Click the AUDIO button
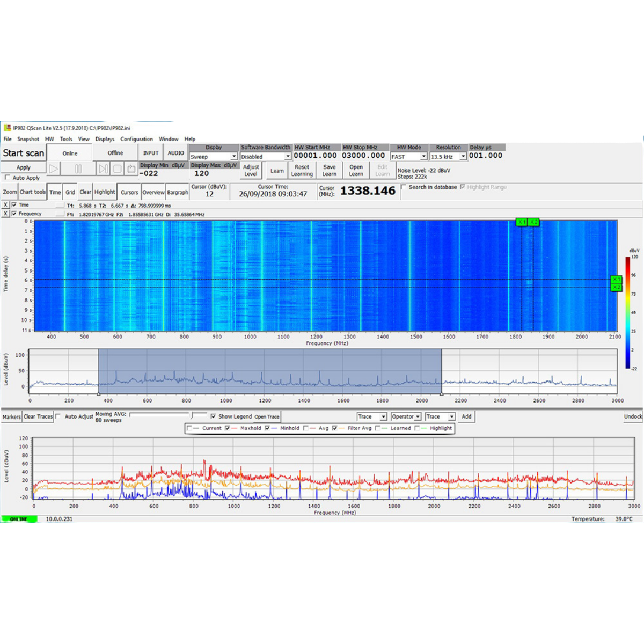 (175, 153)
